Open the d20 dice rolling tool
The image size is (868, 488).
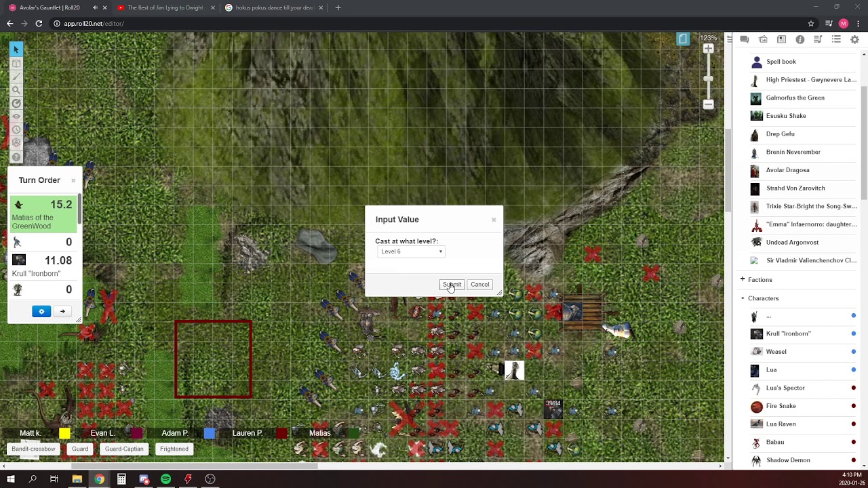16,143
